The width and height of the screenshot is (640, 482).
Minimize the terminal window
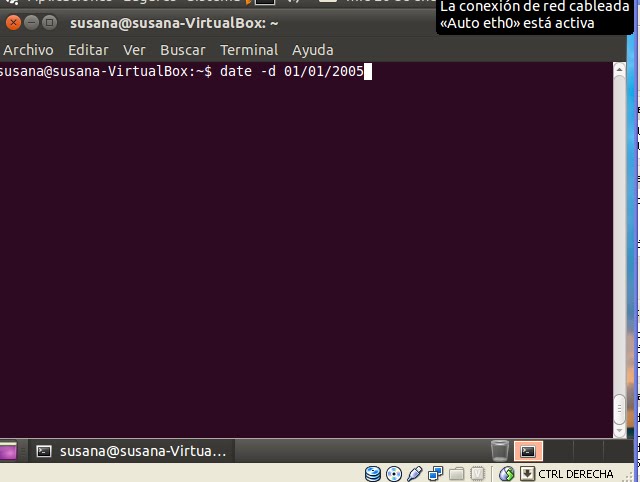[x=31, y=23]
